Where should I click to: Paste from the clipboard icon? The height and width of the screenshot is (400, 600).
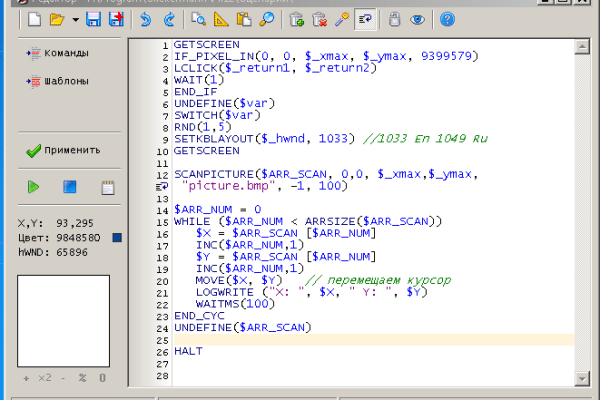244,19
